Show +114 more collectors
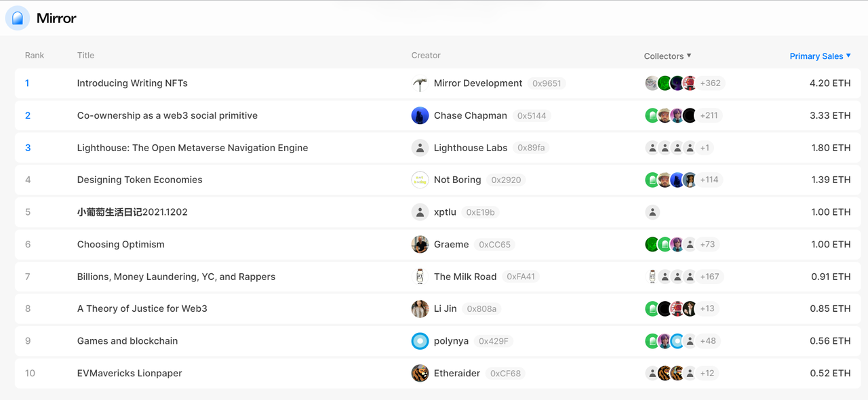 pyautogui.click(x=709, y=180)
